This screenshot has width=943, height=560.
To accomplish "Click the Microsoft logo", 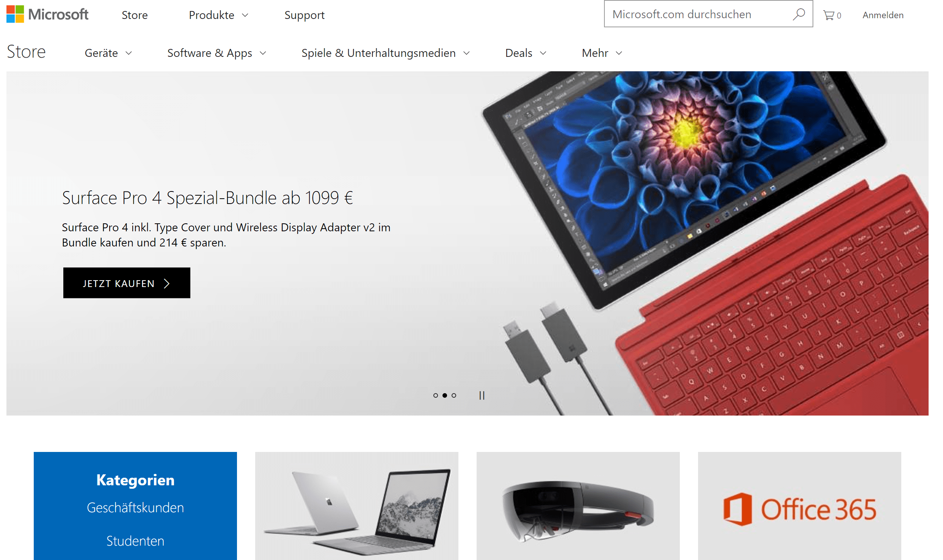I will tap(47, 14).
